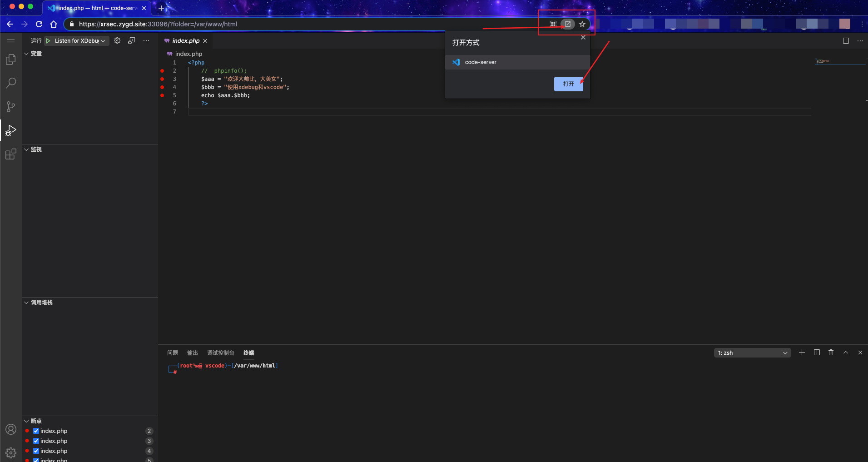Start debugging with green play icon
Image resolution: width=868 pixels, height=462 pixels.
48,41
